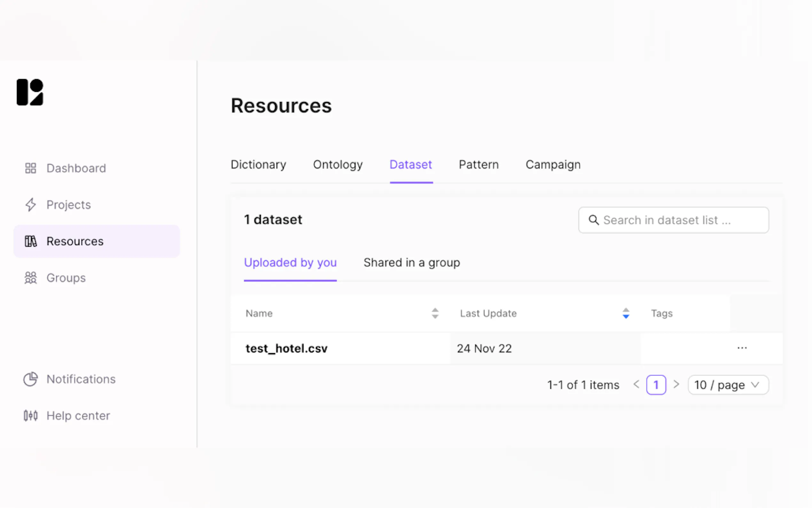Open three-dot menu for test_hotel.csv
Screen dimensions: 812x508
[742, 348]
